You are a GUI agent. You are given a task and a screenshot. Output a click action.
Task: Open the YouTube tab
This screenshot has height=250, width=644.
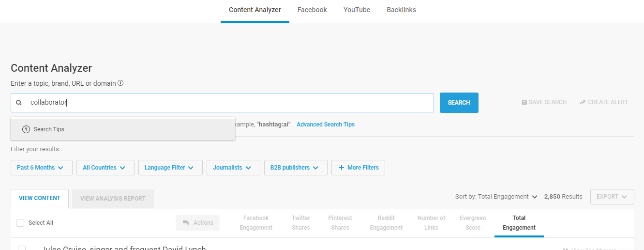(357, 10)
